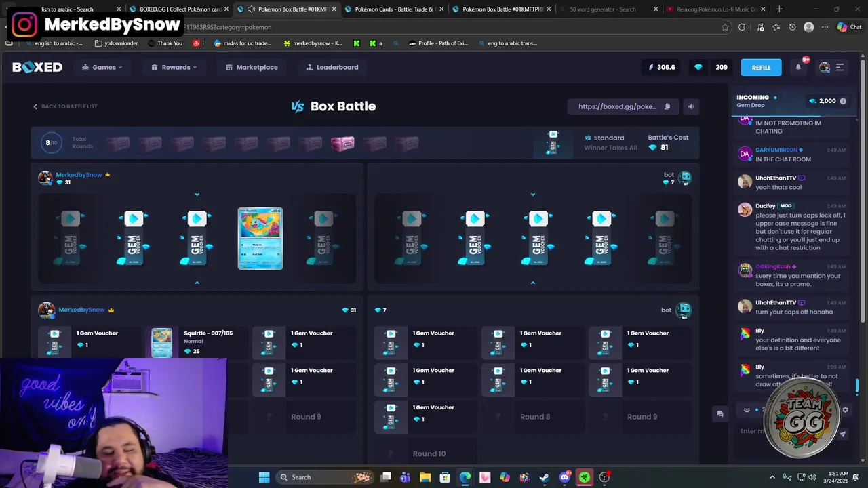Screen dimensions: 868x488
Task: Open a new browser tab
Action: point(779,9)
